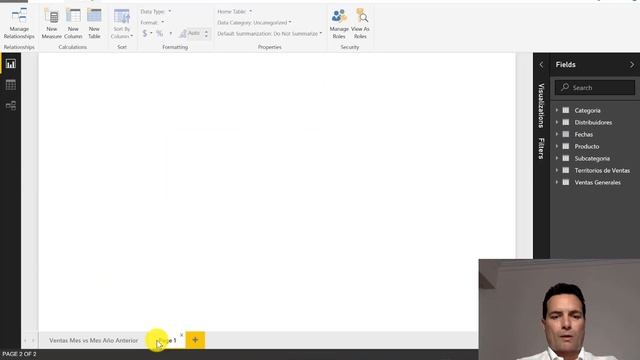Screen dimensions: 640x360
Task: Click the Fields search magnifier icon
Action: coord(565,87)
